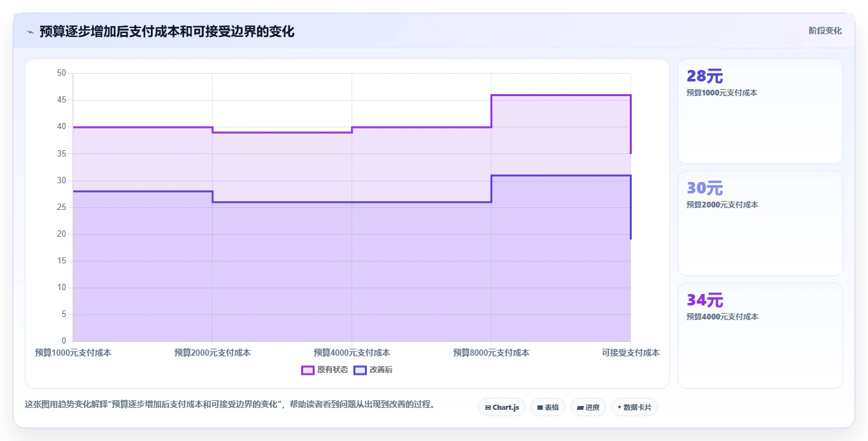Select the 表格 tag chip

pyautogui.click(x=548, y=407)
